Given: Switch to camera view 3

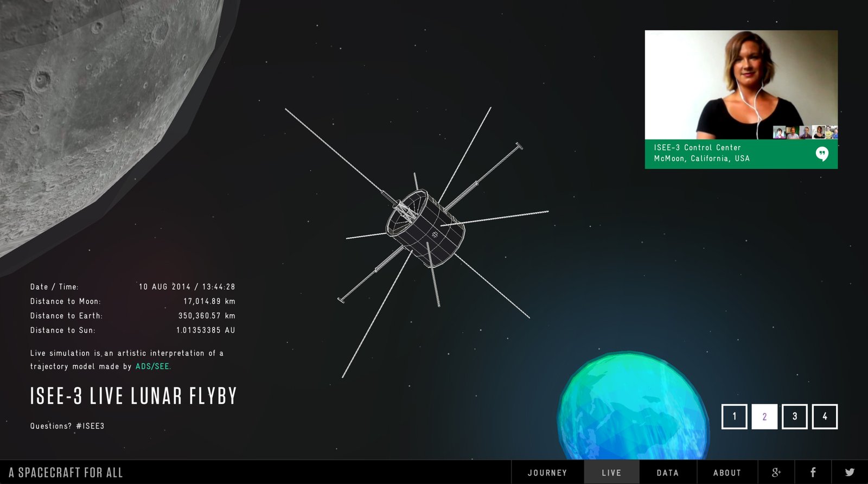Looking at the screenshot, I should click(x=795, y=417).
